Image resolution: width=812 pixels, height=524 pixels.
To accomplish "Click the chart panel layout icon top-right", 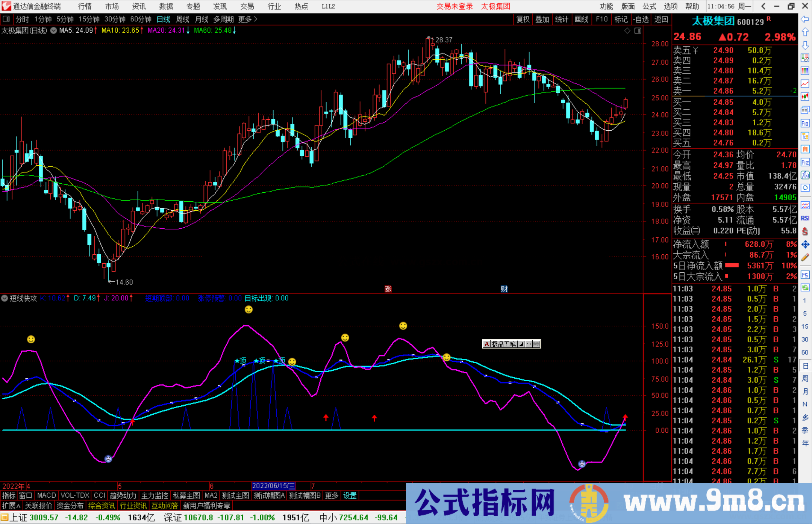I will pos(638,31).
